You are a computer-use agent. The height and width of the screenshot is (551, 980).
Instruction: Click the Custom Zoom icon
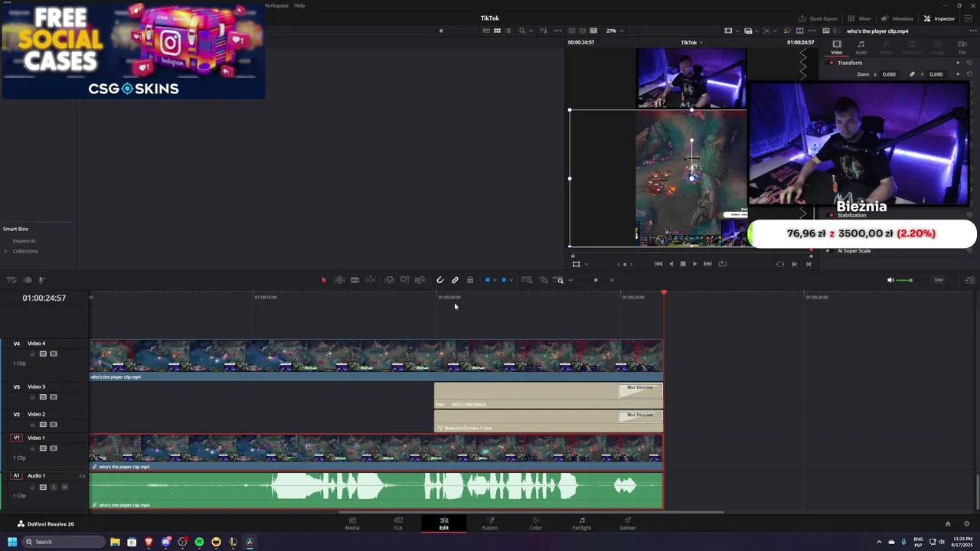pyautogui.click(x=560, y=280)
